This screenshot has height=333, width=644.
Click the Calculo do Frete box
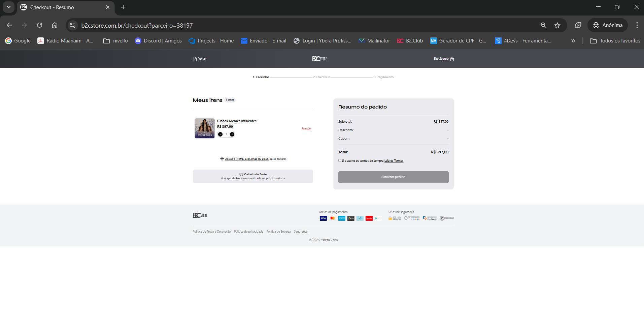253,176
